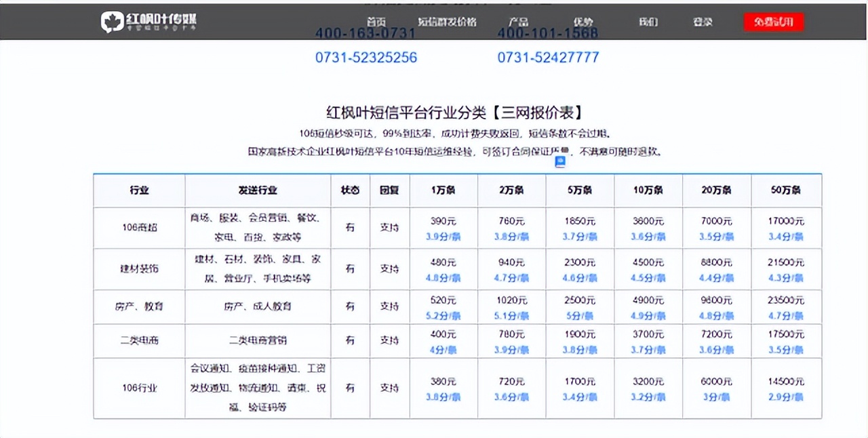Click the 3.5分/条 link in 二类电商 row
Screen dimensions: 868x438
[787, 349]
